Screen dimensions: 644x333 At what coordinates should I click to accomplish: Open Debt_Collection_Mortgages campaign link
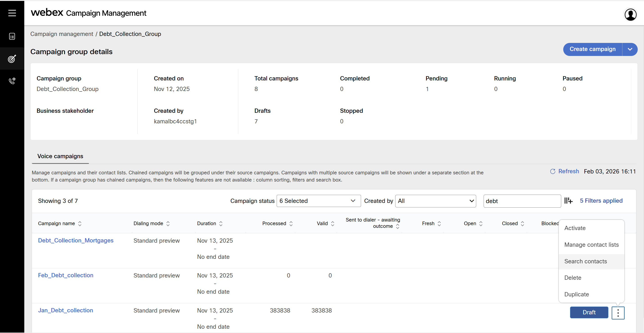click(x=76, y=240)
